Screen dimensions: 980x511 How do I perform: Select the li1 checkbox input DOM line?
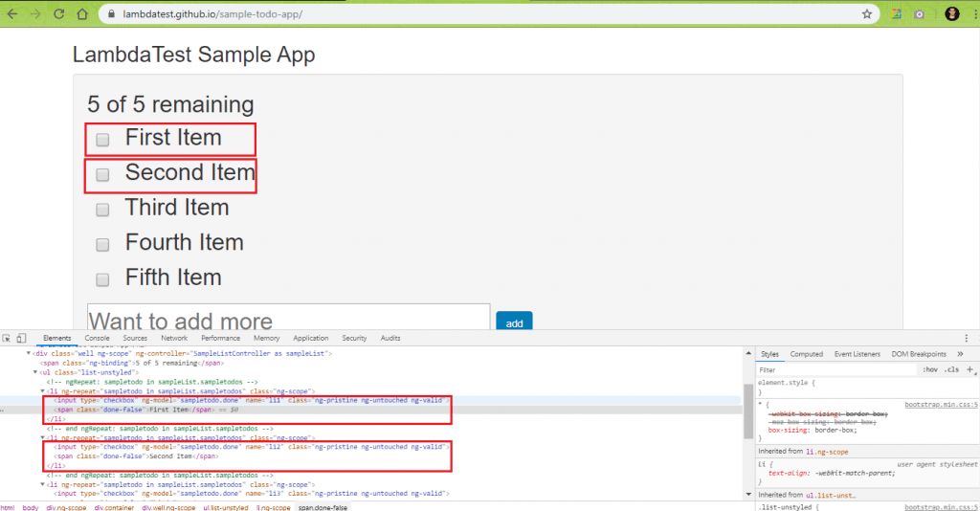tap(252, 400)
